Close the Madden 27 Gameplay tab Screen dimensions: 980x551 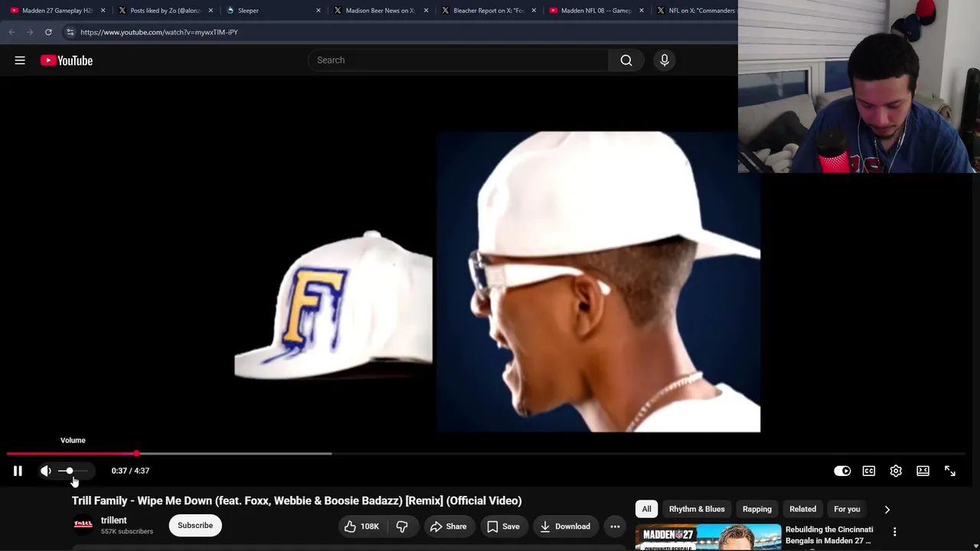click(x=103, y=11)
